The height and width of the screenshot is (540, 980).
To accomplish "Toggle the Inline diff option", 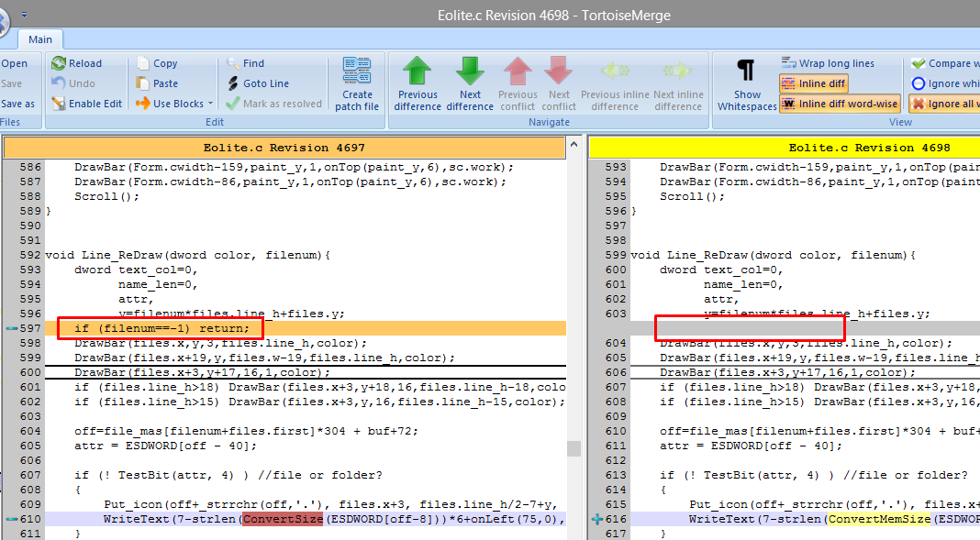I will point(813,83).
